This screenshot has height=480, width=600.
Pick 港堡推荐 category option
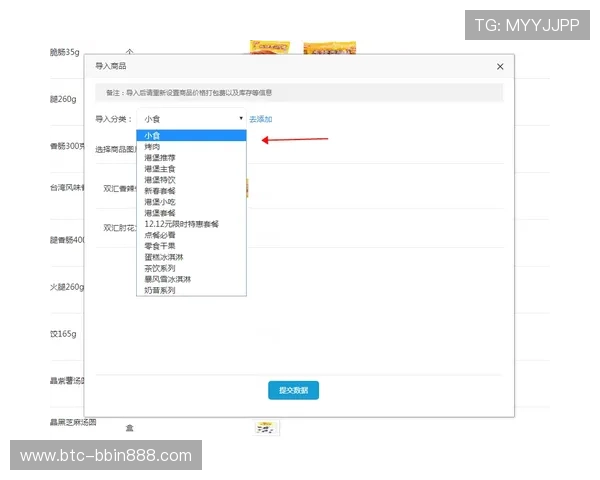(191, 158)
